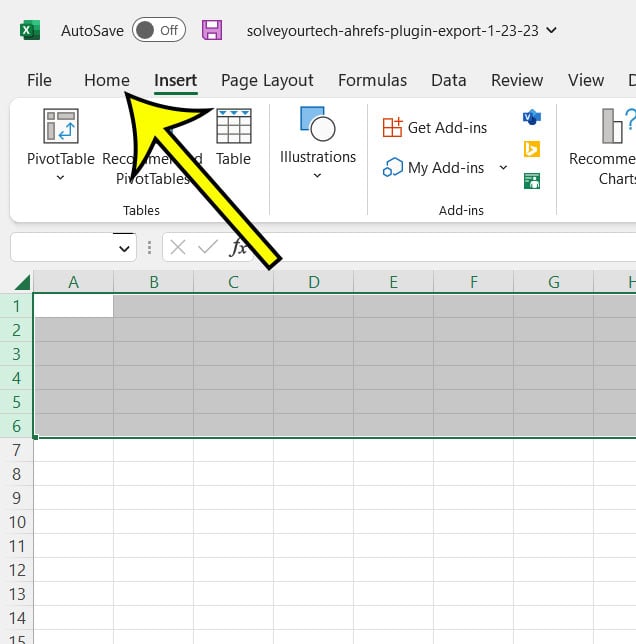The image size is (636, 644).
Task: Click the Insert Function fx icon
Action: click(238, 247)
